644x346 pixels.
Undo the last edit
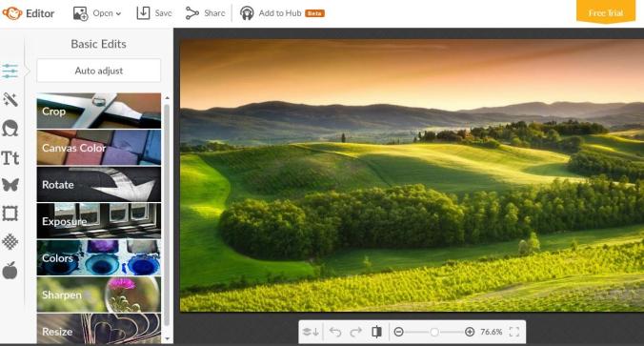[335, 332]
